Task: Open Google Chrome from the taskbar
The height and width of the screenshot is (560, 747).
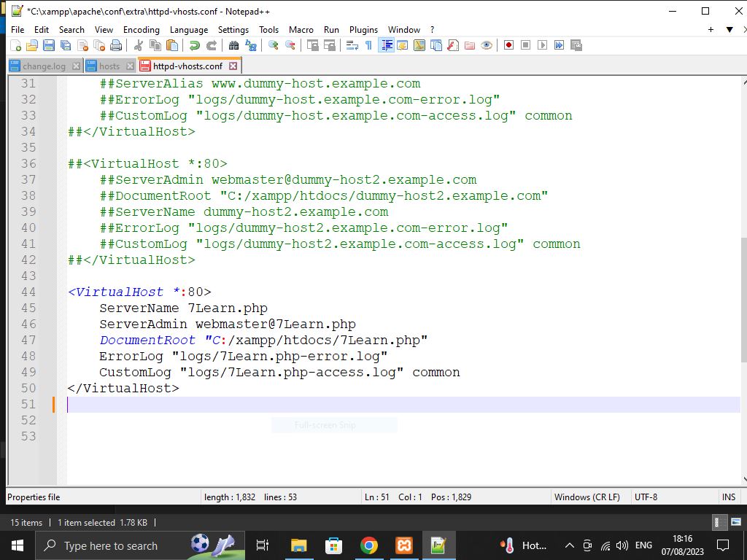Action: [368, 545]
